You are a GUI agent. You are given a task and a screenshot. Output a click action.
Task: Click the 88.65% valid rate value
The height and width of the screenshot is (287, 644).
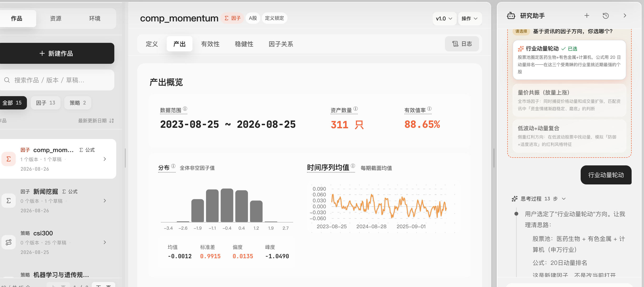pos(422,125)
